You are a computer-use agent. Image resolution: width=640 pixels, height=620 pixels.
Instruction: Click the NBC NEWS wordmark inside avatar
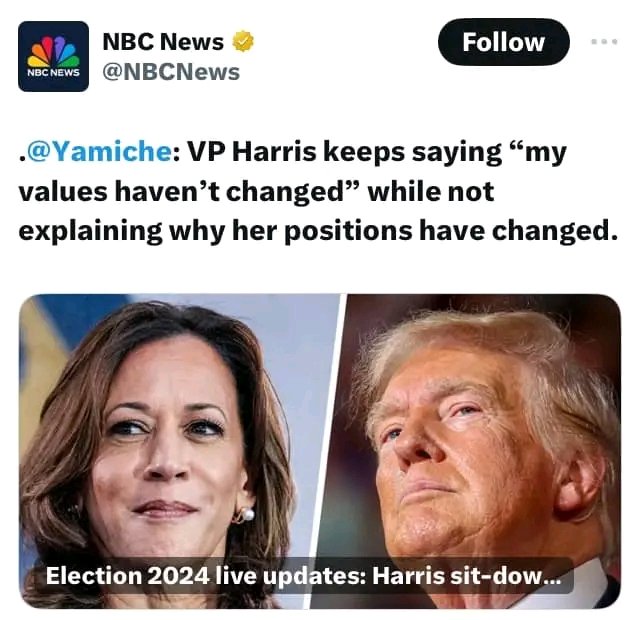coord(53,73)
